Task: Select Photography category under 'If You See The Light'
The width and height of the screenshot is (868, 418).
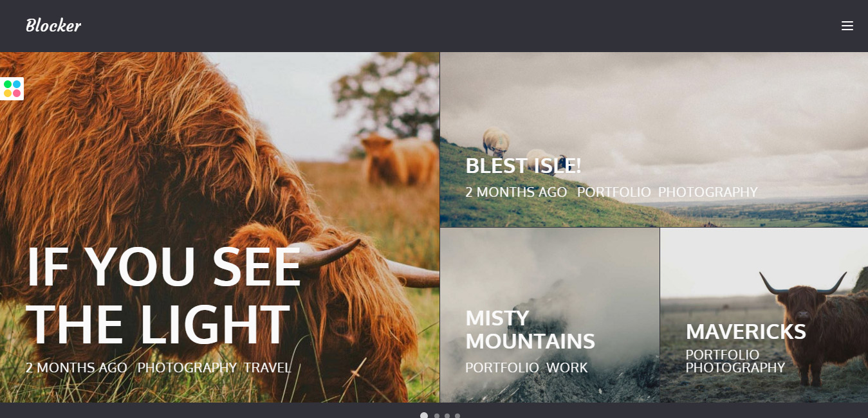Action: pyautogui.click(x=187, y=368)
